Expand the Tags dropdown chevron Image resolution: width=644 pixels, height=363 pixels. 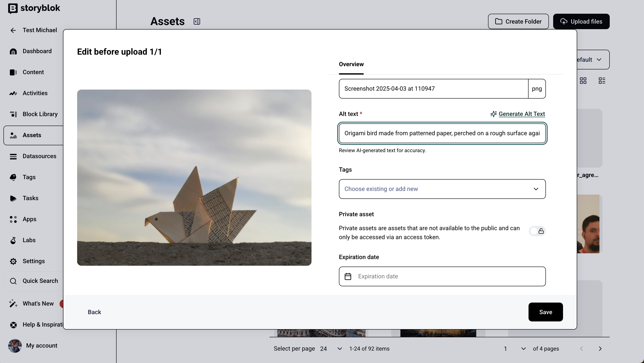tap(536, 189)
